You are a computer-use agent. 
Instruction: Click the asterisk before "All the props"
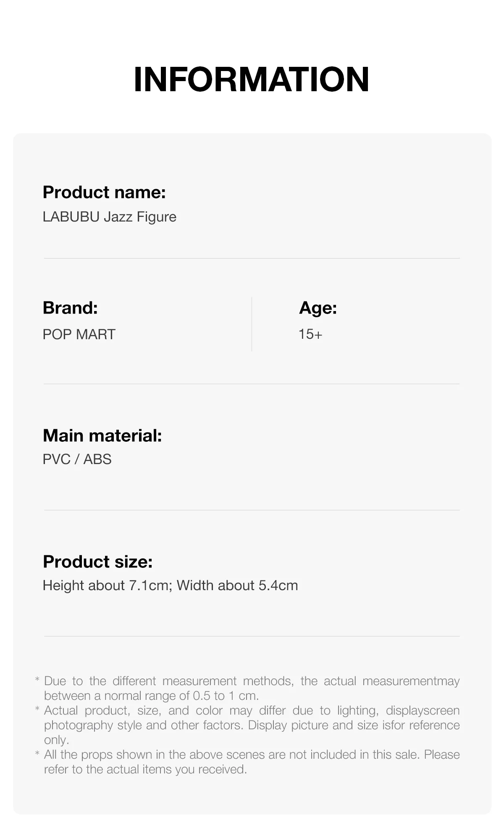click(37, 753)
